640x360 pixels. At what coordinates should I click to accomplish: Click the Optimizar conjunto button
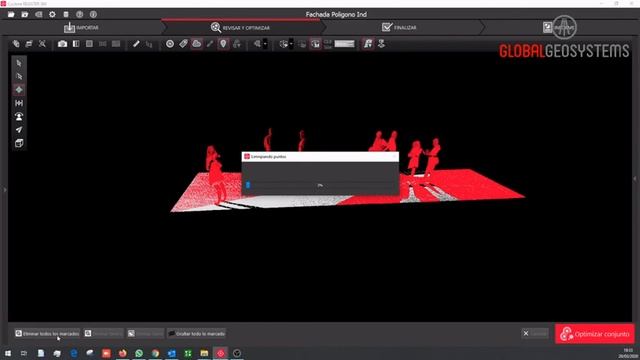point(595,334)
